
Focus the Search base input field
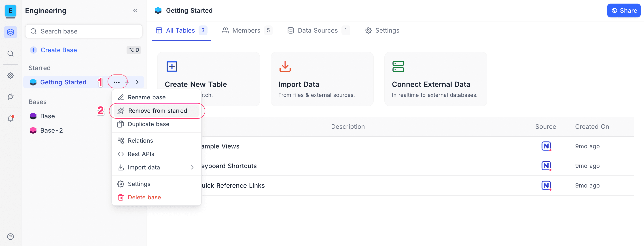[84, 31]
